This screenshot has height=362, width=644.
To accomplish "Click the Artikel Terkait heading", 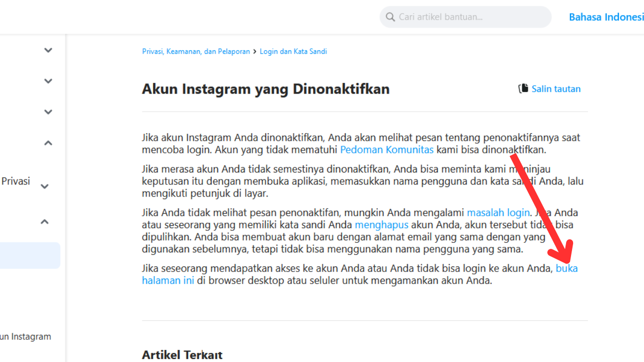I will click(x=182, y=355).
